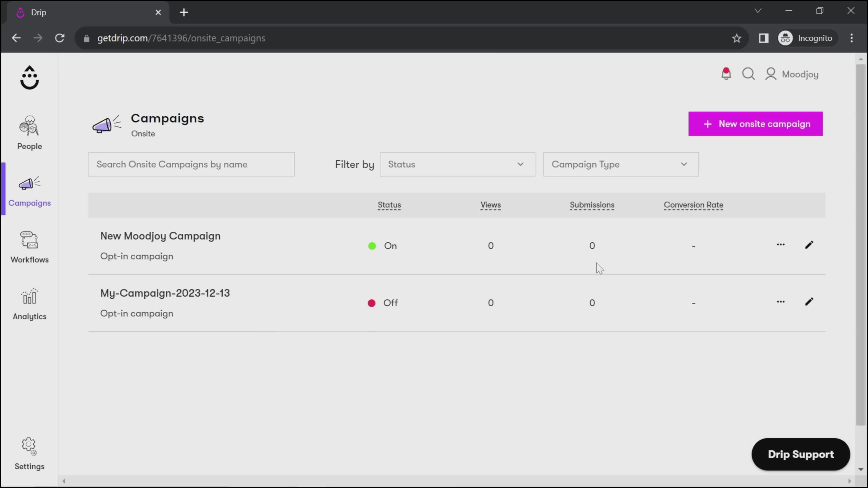Reload the page
Image resolution: width=868 pixels, height=488 pixels.
(x=60, y=38)
